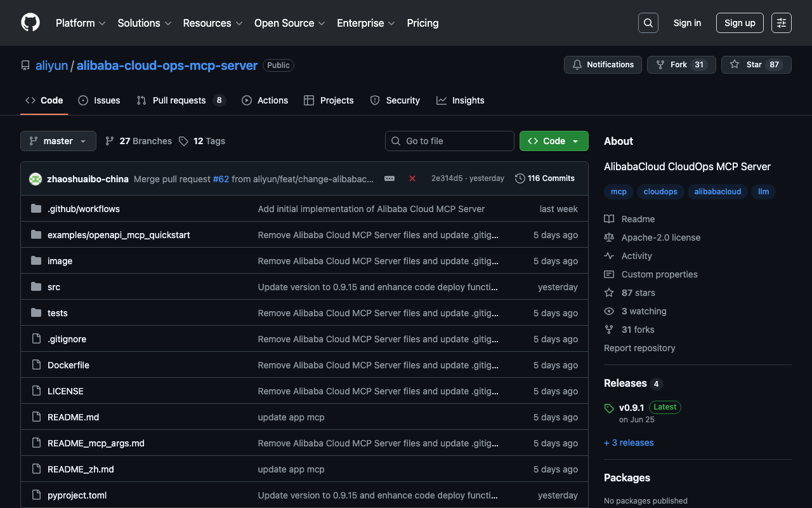Click the Go to file field
This screenshot has width=812, height=508.
(450, 141)
